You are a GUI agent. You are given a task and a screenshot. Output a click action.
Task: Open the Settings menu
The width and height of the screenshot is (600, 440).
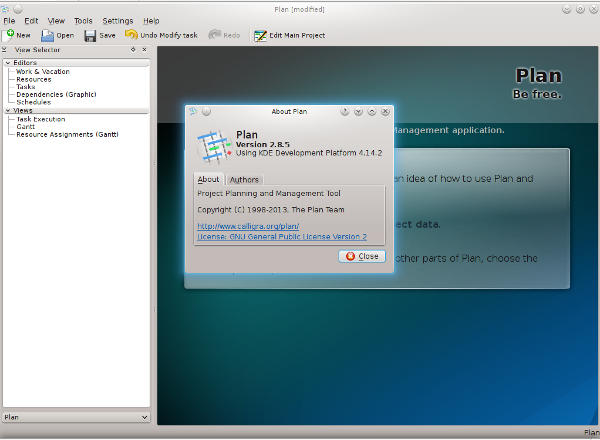(118, 21)
